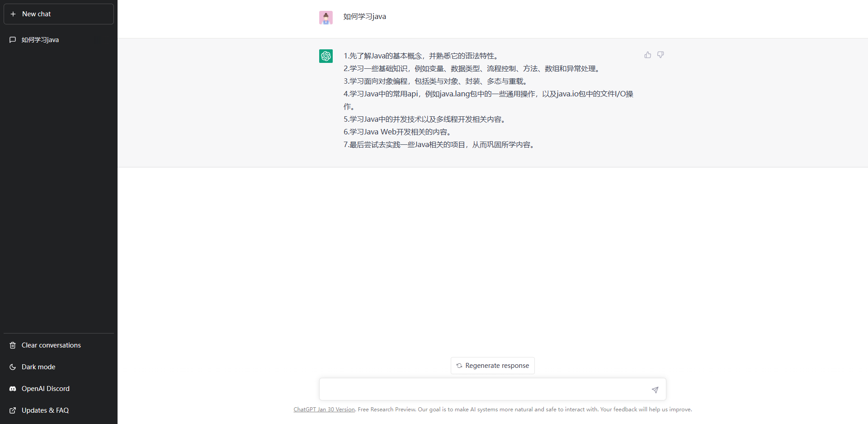
Task: Click the Free Research Preview disclaimer text
Action: point(525,410)
